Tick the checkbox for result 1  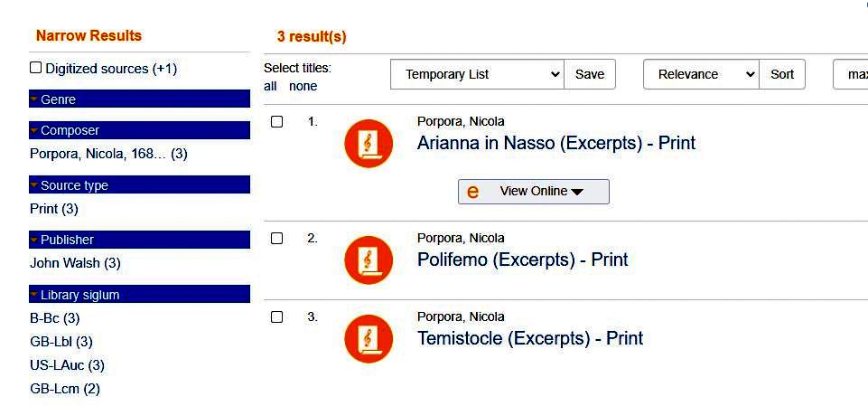point(277,122)
